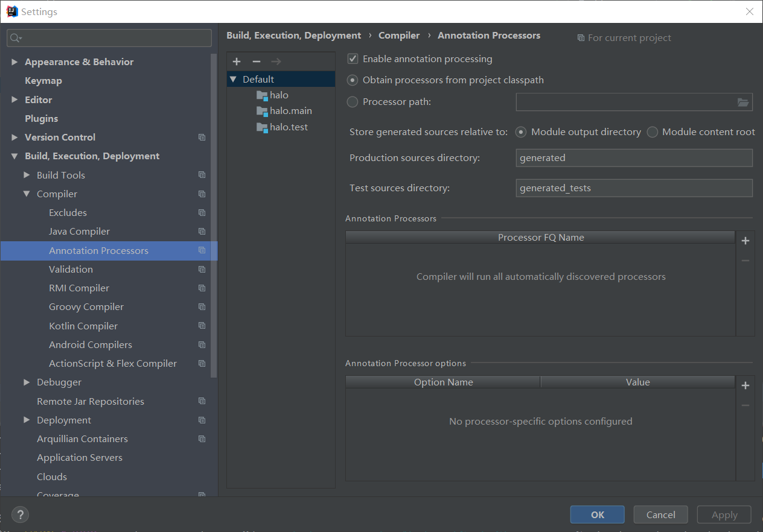Image resolution: width=763 pixels, height=532 pixels.
Task: Click IntelliJ logo in Settings title bar
Action: pyautogui.click(x=12, y=11)
